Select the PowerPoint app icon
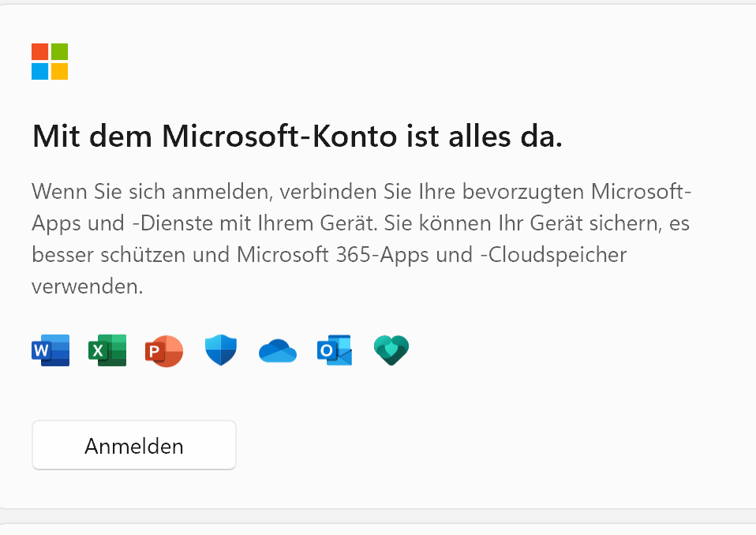Viewport: 756px width, 535px height. 164,350
